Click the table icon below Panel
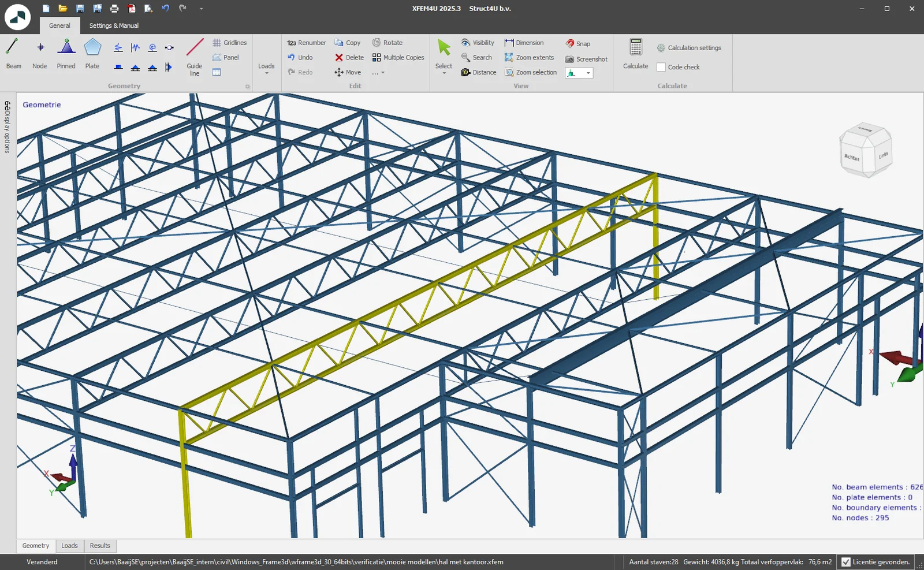The image size is (924, 570). tap(217, 72)
